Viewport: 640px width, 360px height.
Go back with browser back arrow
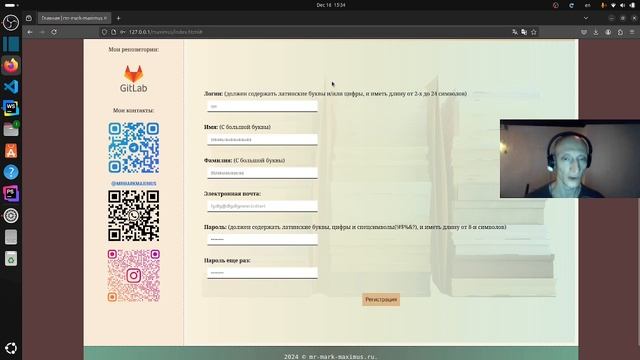point(30,32)
